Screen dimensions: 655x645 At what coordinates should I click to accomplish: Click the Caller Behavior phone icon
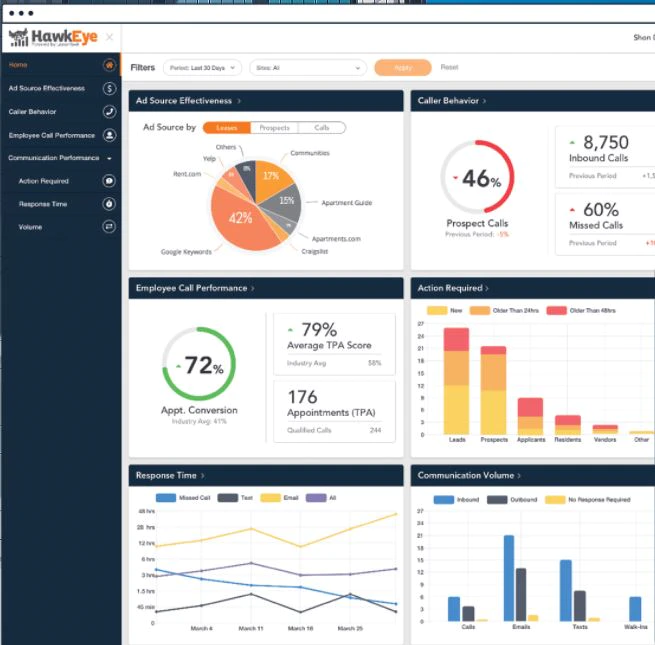click(109, 112)
